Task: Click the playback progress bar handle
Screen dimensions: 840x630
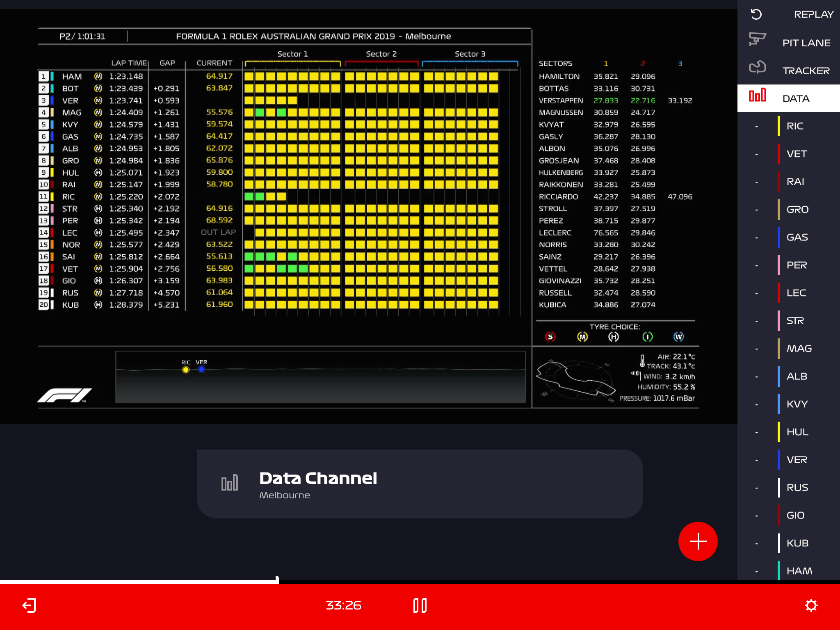Action: click(x=277, y=580)
